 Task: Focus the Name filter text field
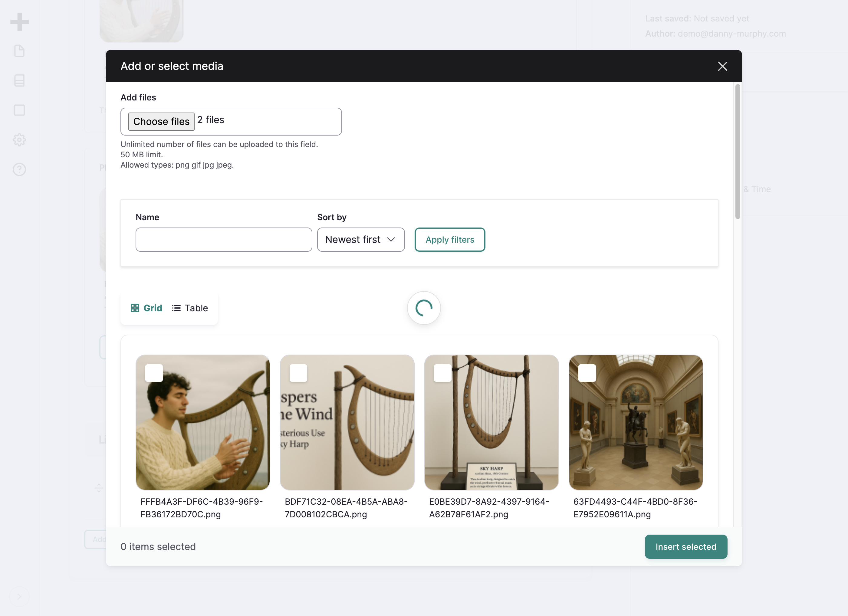pos(224,240)
